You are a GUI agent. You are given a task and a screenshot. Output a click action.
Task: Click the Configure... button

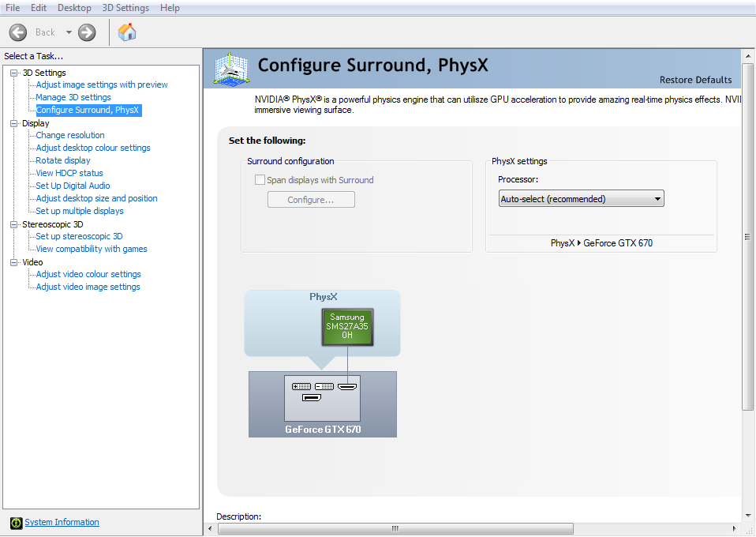311,200
